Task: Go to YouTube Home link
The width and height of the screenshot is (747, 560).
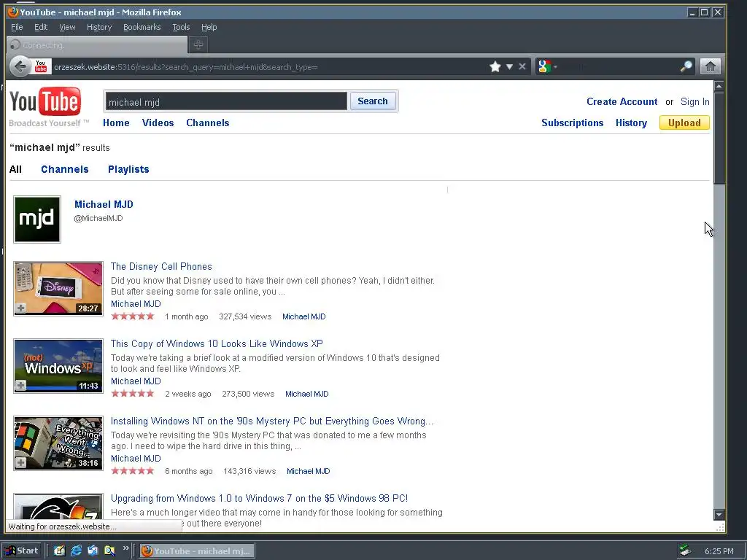Action: (116, 122)
